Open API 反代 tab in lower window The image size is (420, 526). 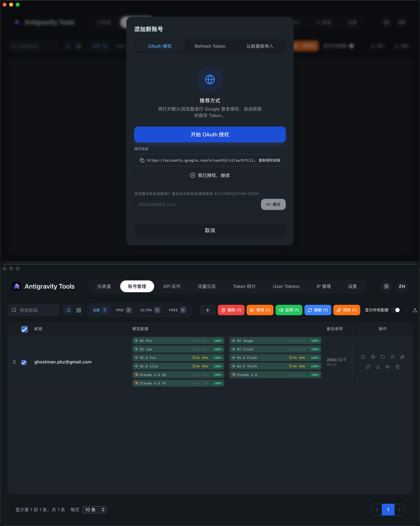(x=172, y=286)
